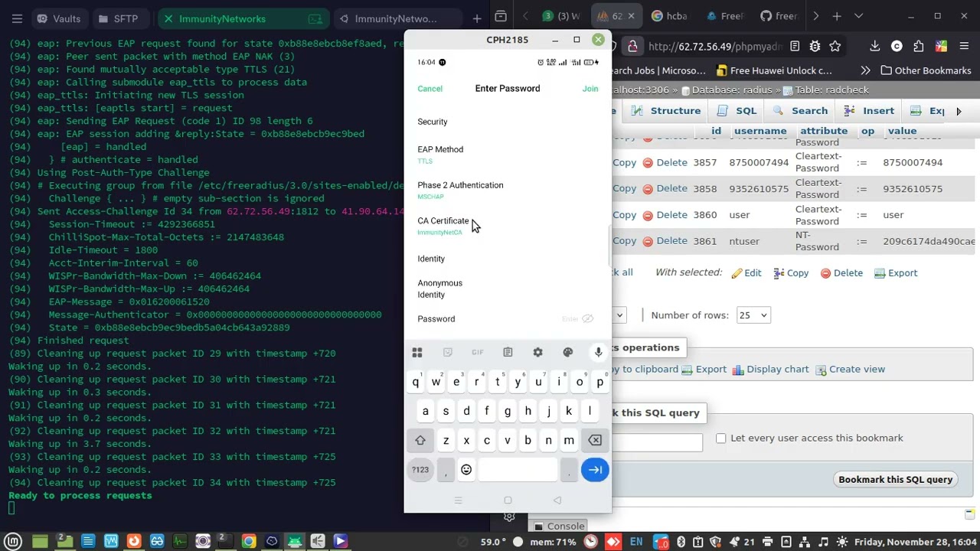
Task: Tap Android recents navigation icon
Action: click(458, 500)
